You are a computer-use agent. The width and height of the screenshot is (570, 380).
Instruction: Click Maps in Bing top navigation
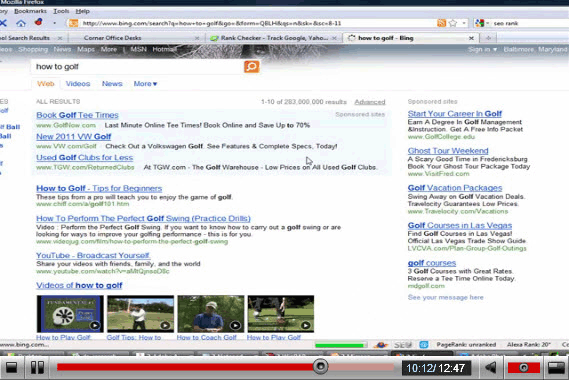(x=86, y=49)
